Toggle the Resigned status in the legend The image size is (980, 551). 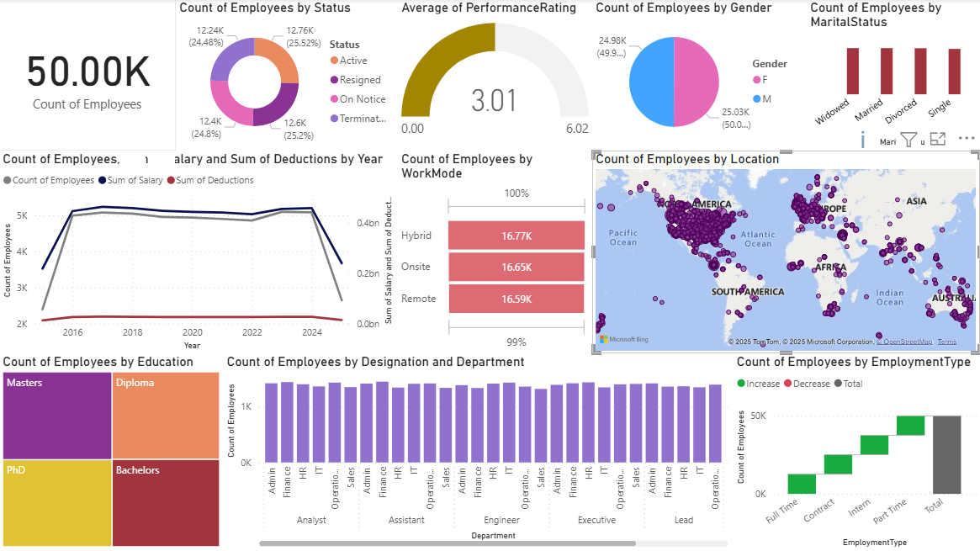click(x=335, y=80)
